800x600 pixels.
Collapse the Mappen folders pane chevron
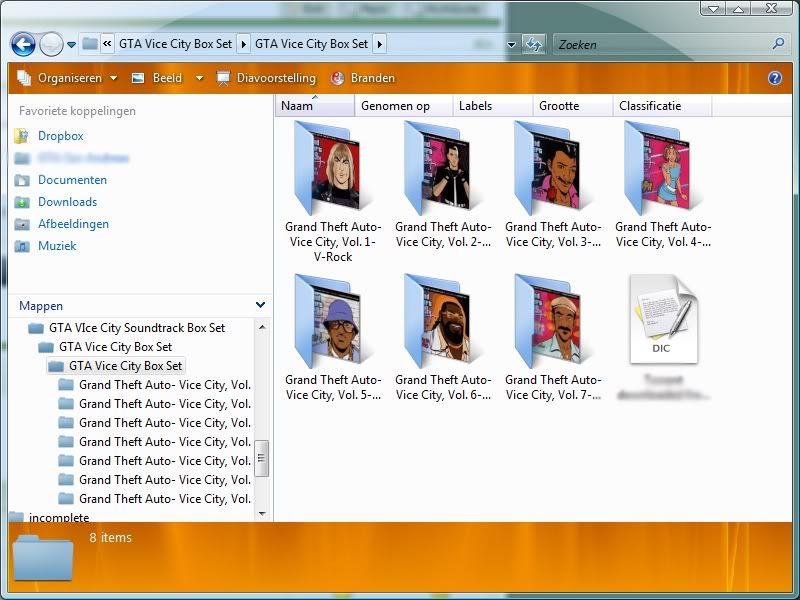pos(260,305)
